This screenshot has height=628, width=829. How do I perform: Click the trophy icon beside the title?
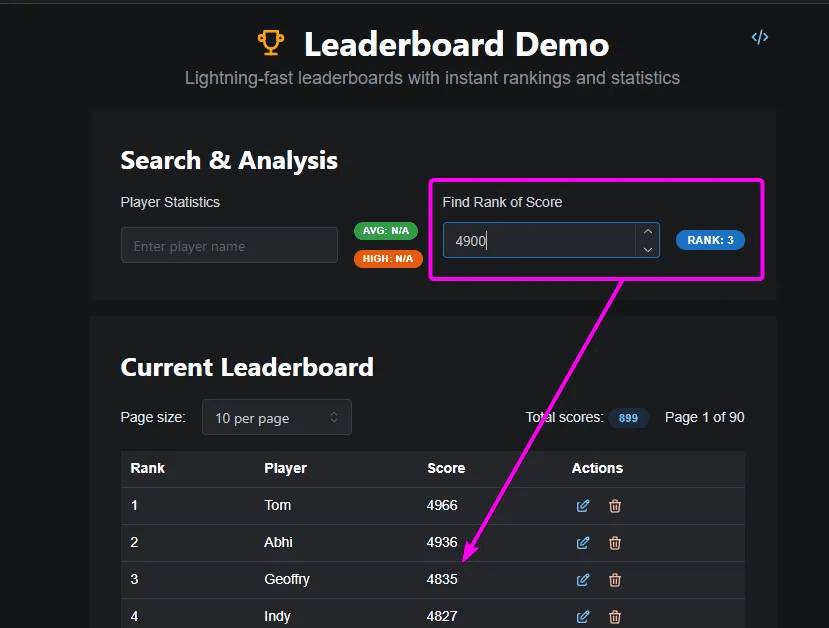pyautogui.click(x=270, y=43)
